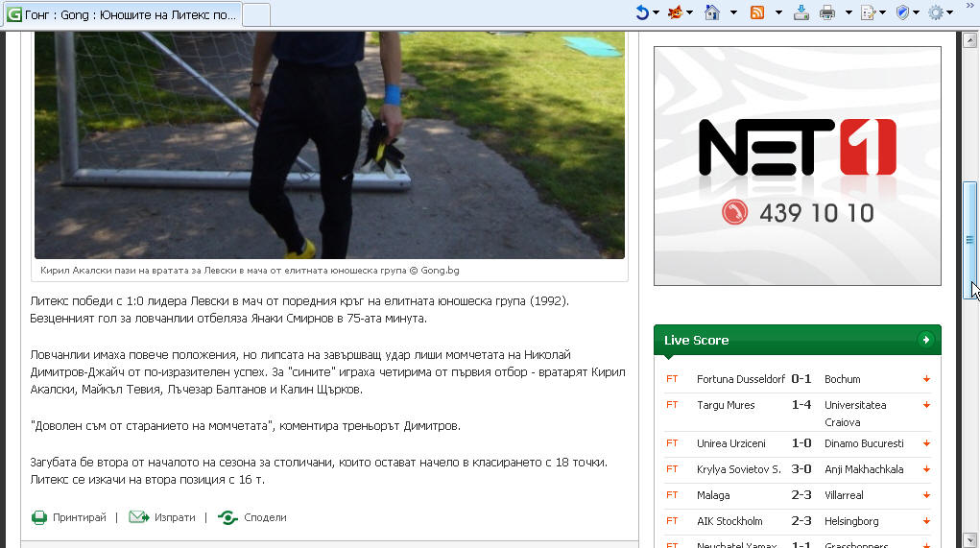980x548 pixels.
Task: Click the Live Score header title
Action: [x=696, y=340]
